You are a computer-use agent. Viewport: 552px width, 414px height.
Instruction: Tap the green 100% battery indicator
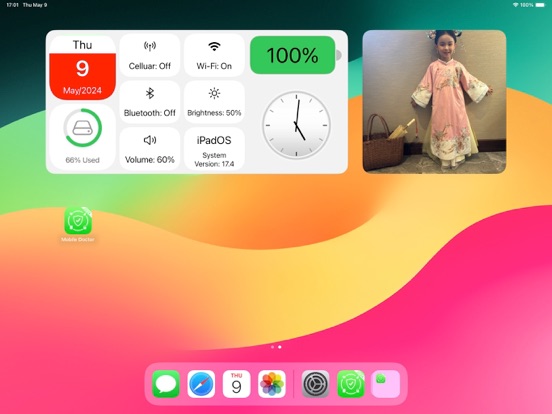293,55
